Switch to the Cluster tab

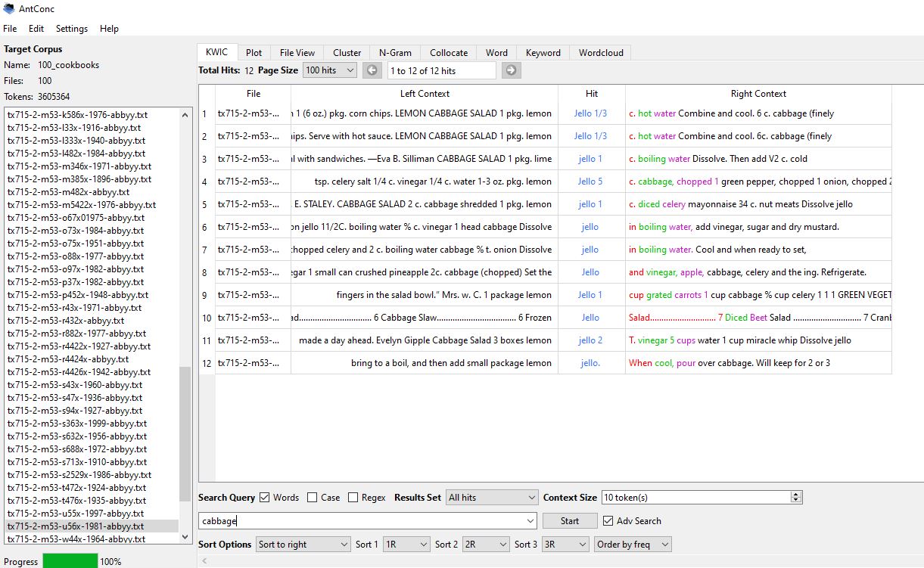[347, 53]
